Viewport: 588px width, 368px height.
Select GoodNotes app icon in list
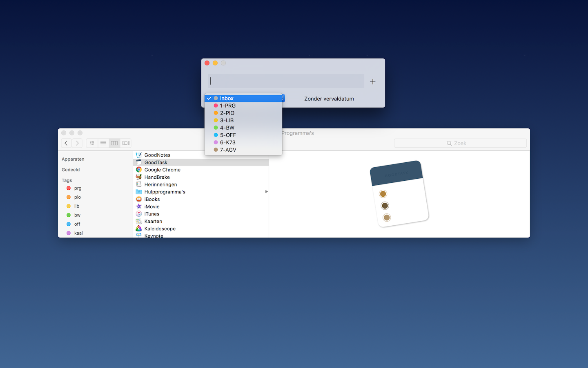[139, 155]
